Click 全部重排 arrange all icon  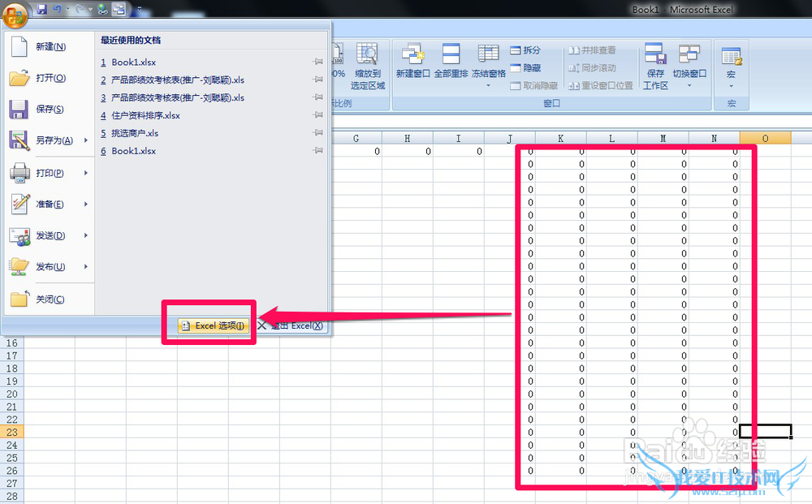click(451, 54)
